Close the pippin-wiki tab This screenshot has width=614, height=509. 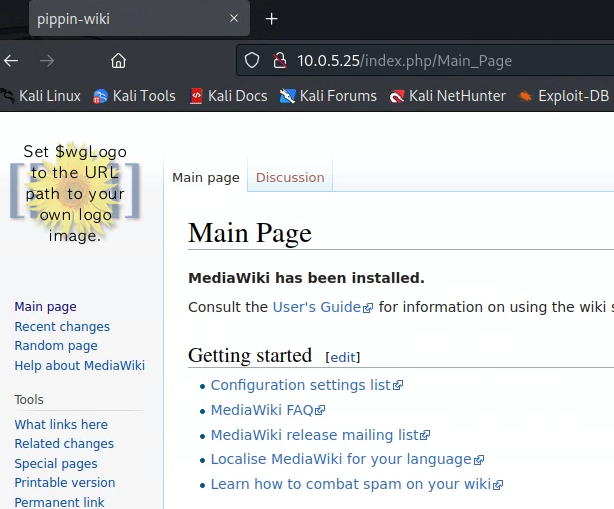pyautogui.click(x=233, y=19)
